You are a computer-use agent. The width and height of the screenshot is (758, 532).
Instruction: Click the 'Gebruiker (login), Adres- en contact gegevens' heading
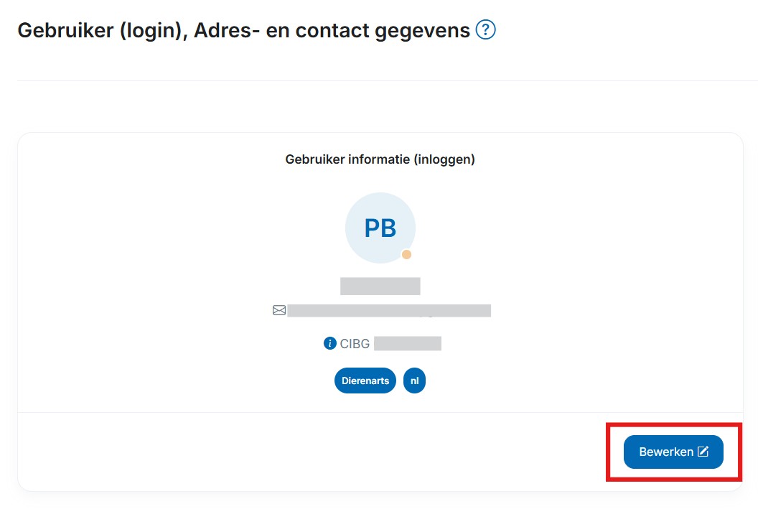pyautogui.click(x=243, y=30)
